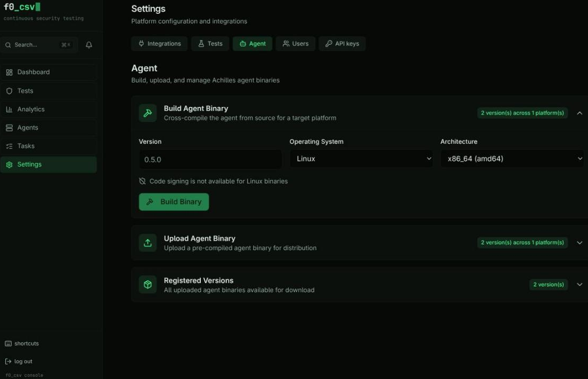Open Analytics from the sidebar
Viewport: 588px width, 379px height.
[48, 110]
